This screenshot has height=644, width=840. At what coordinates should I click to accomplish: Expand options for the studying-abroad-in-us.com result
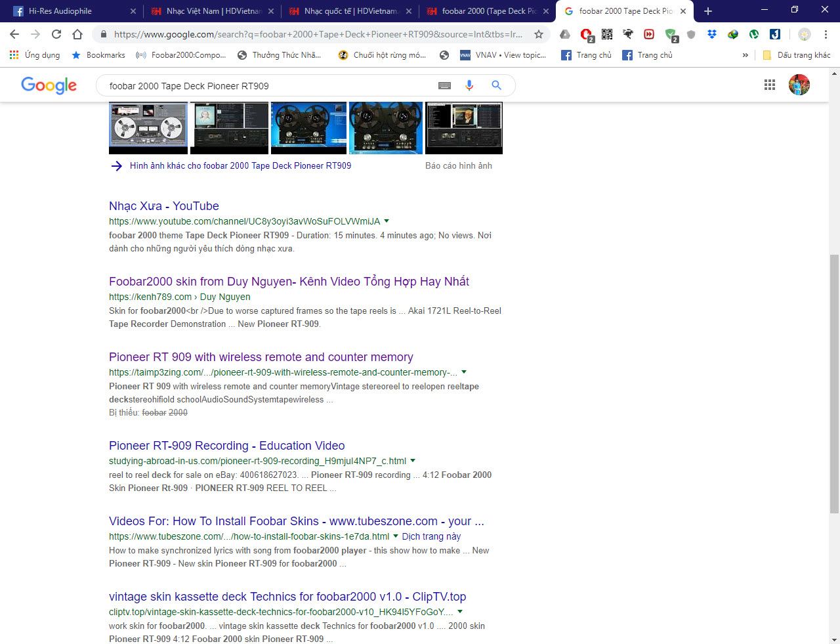(x=413, y=461)
